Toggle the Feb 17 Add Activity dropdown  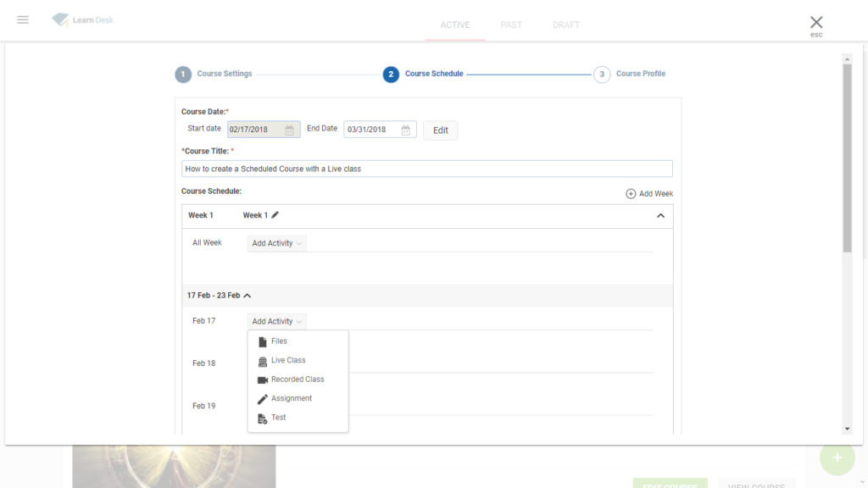click(277, 322)
